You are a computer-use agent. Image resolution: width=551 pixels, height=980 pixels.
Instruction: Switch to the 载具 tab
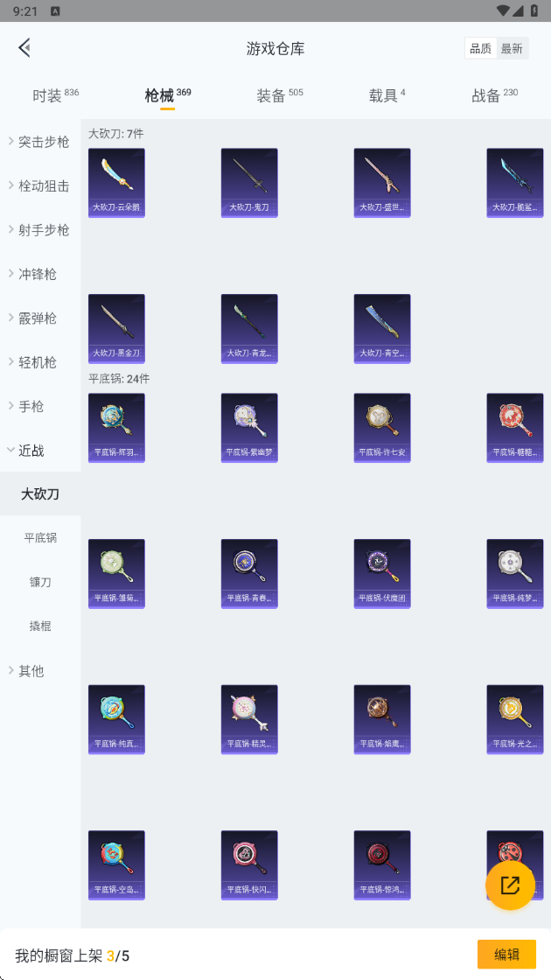coord(387,95)
